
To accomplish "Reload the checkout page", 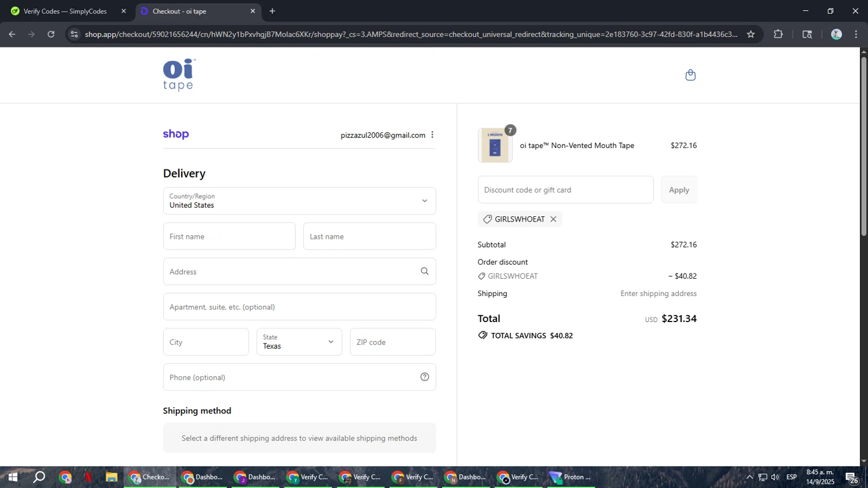I will (x=51, y=34).
